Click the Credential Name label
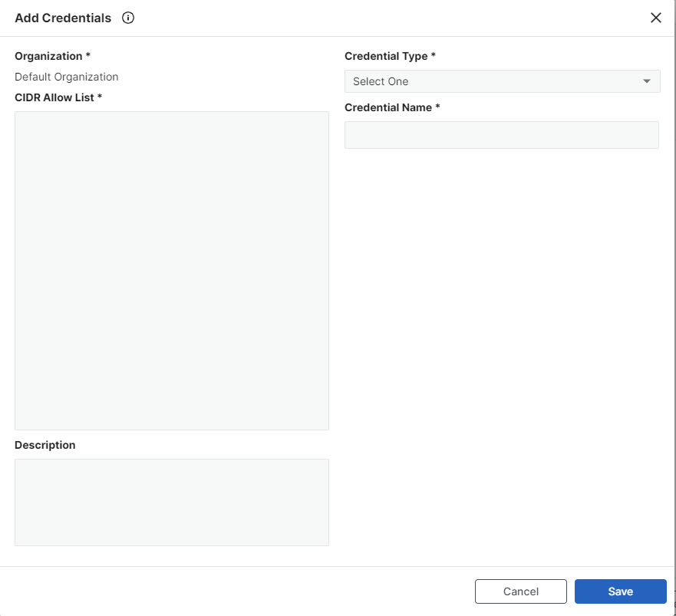 (388, 107)
